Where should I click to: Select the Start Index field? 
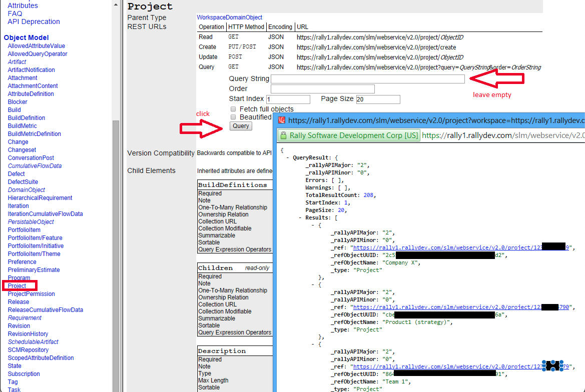(288, 99)
